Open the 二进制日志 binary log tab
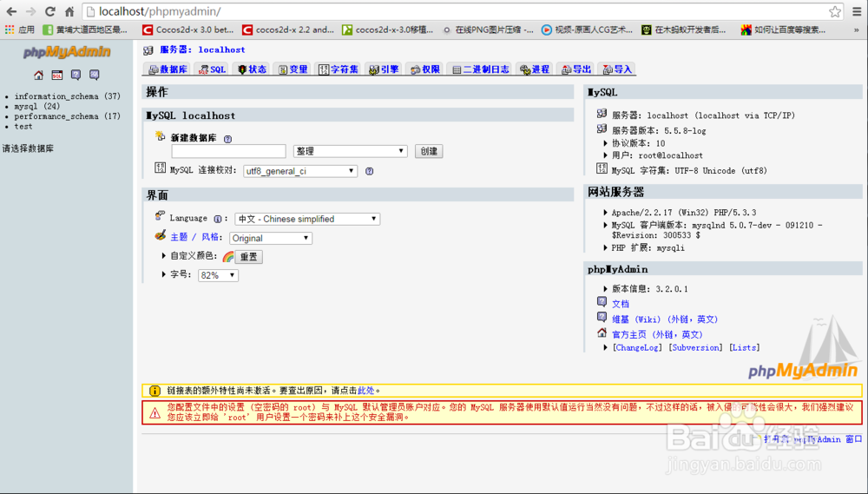The image size is (868, 494). coord(481,69)
